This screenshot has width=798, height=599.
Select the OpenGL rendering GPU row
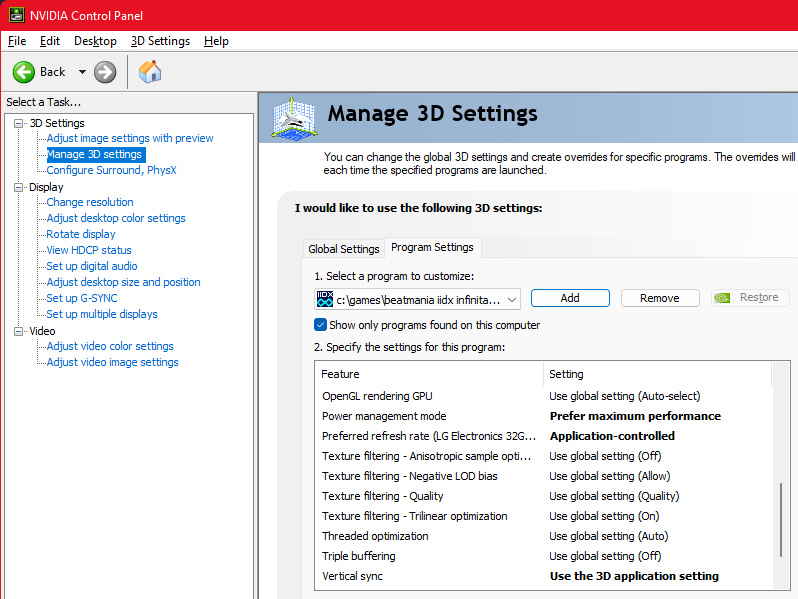tap(544, 396)
